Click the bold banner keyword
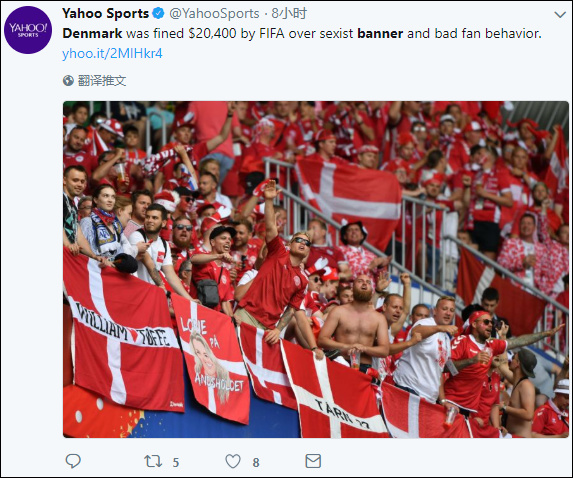The image size is (573, 478). (380, 34)
